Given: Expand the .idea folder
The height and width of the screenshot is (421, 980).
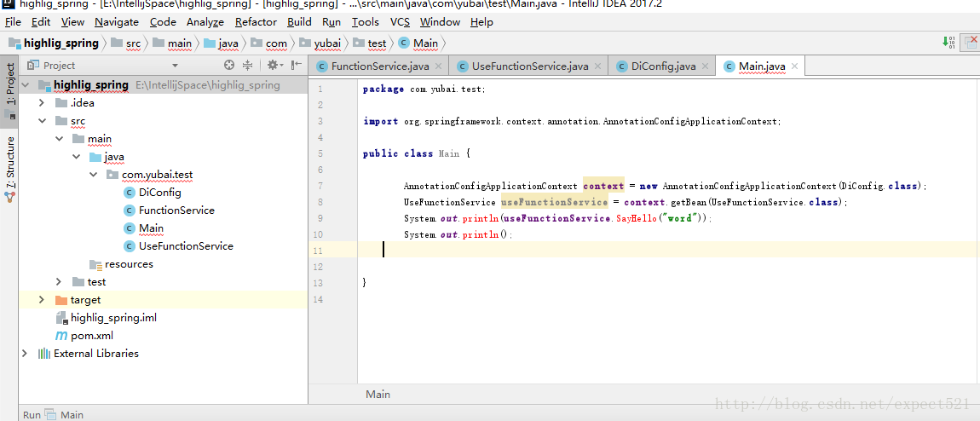Looking at the screenshot, I should (x=42, y=103).
